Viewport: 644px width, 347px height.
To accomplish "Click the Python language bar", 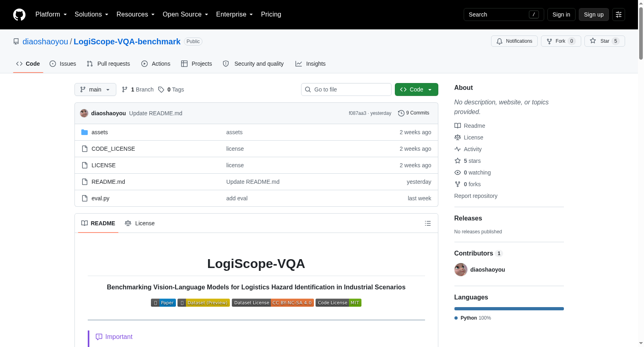I will pyautogui.click(x=509, y=309).
